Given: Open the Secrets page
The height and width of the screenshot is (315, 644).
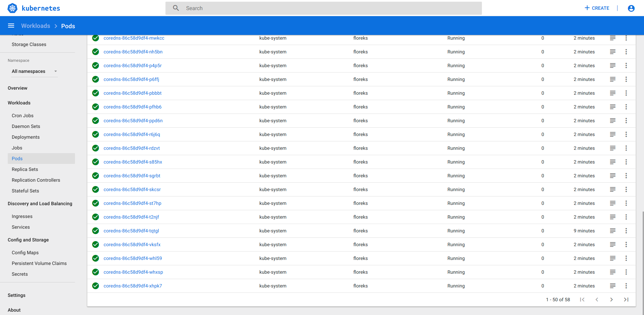Looking at the screenshot, I should pos(20,274).
